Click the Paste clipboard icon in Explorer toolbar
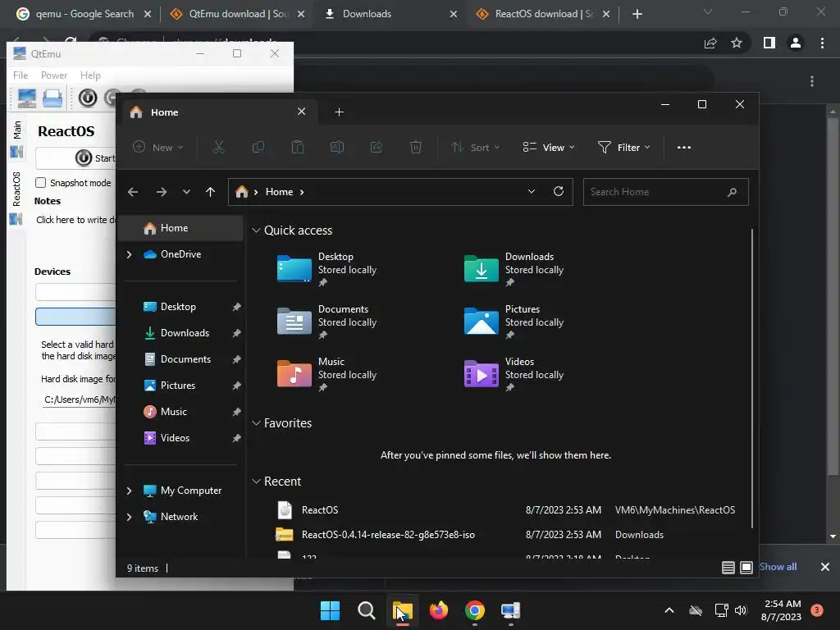 pyautogui.click(x=298, y=147)
